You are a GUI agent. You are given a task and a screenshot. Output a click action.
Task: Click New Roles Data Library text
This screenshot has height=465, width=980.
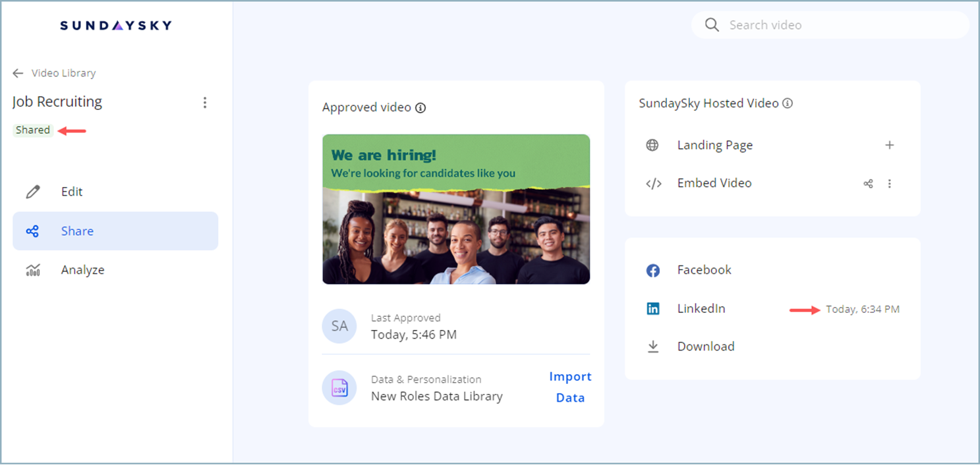tap(437, 397)
